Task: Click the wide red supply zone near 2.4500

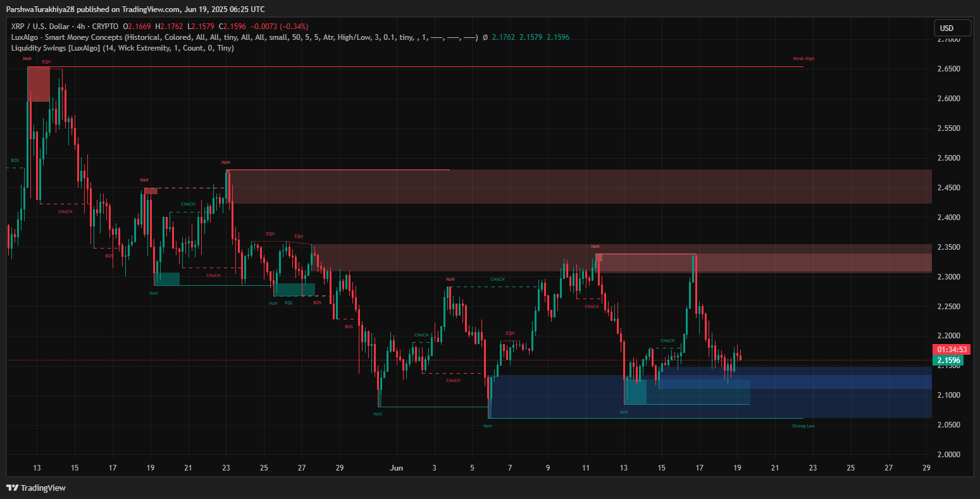Action: 569,187
